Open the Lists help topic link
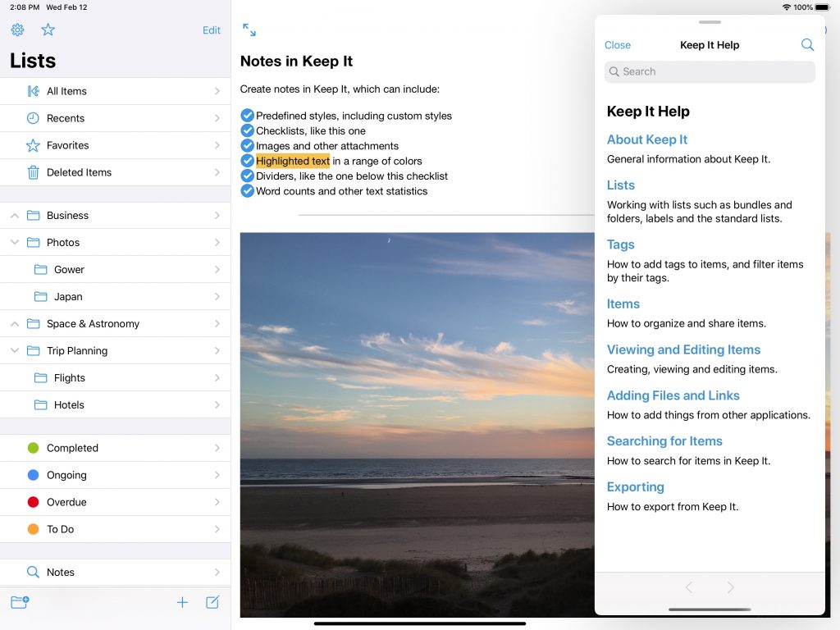The width and height of the screenshot is (840, 630). click(x=620, y=185)
